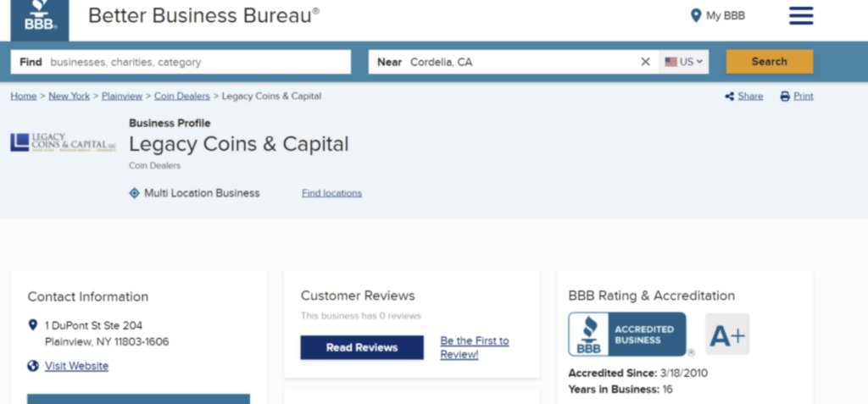Click the Read Reviews button
This screenshot has width=868, height=404.
(362, 347)
